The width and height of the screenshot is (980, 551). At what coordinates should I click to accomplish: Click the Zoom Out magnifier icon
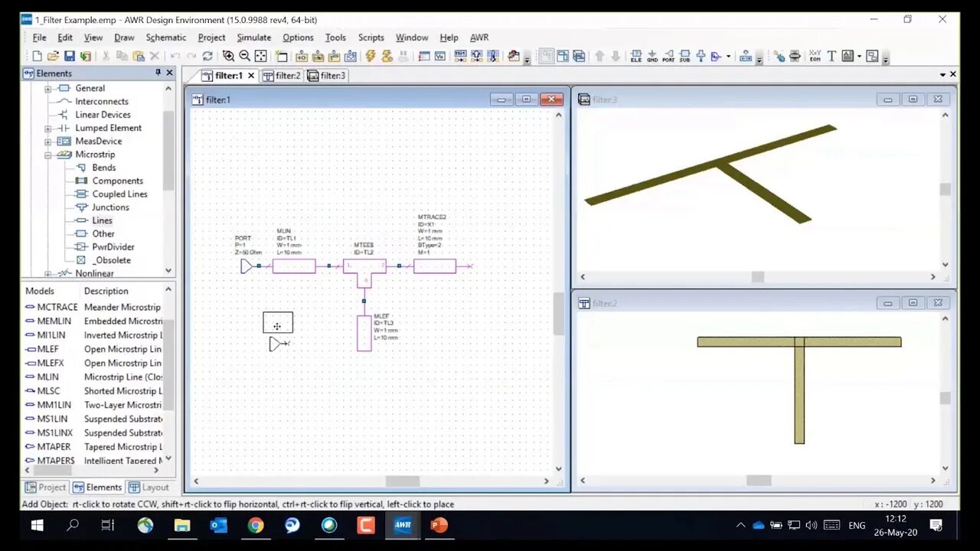coord(244,56)
